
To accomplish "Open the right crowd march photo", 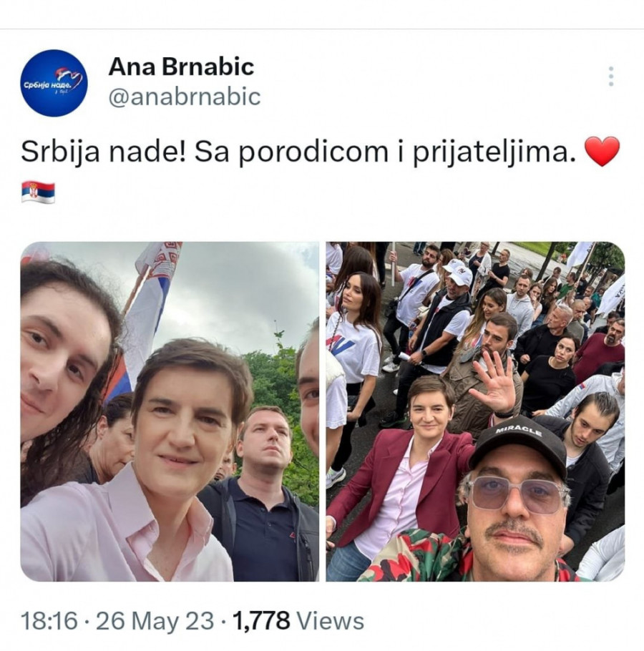I will (475, 411).
